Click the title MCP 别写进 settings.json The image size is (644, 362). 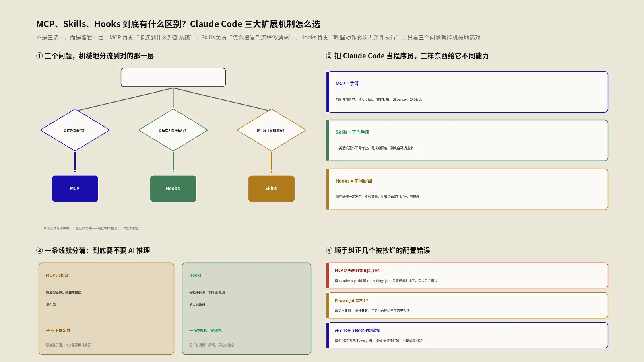357,270
